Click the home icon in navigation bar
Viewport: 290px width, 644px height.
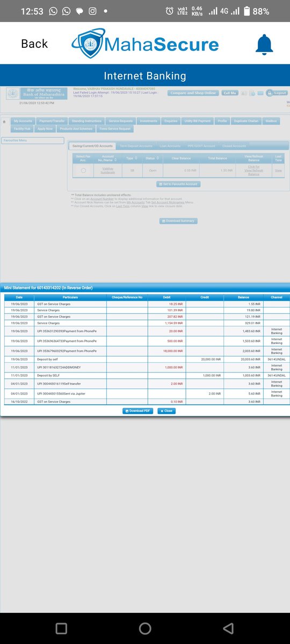coord(5,121)
